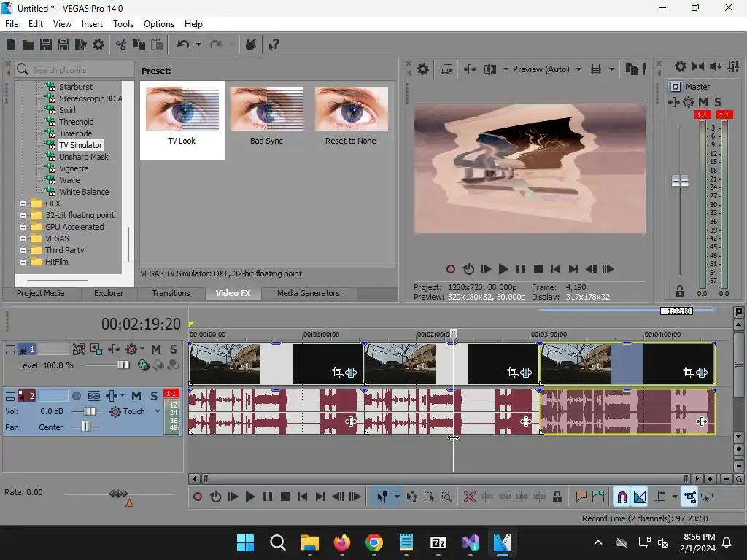This screenshot has width=747, height=560.
Task: Select the Vignette plug-in
Action: point(74,168)
